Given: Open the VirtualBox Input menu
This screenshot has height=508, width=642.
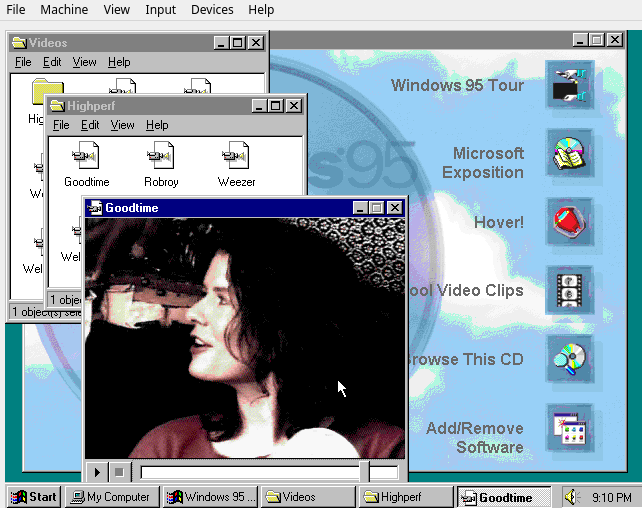Looking at the screenshot, I should pyautogui.click(x=160, y=9).
